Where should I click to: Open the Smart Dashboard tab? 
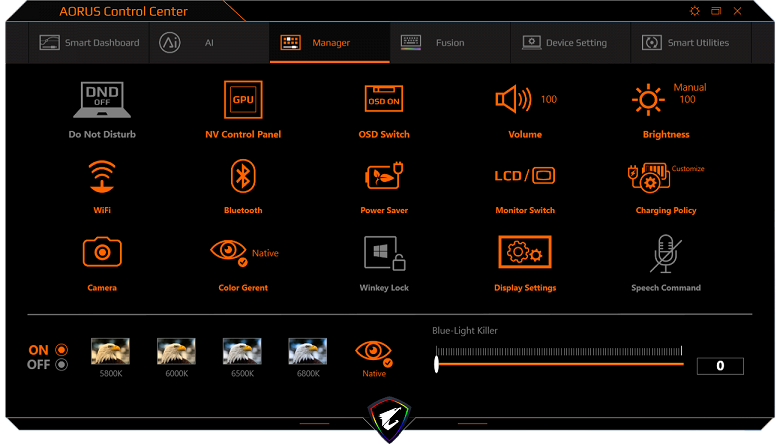[90, 43]
